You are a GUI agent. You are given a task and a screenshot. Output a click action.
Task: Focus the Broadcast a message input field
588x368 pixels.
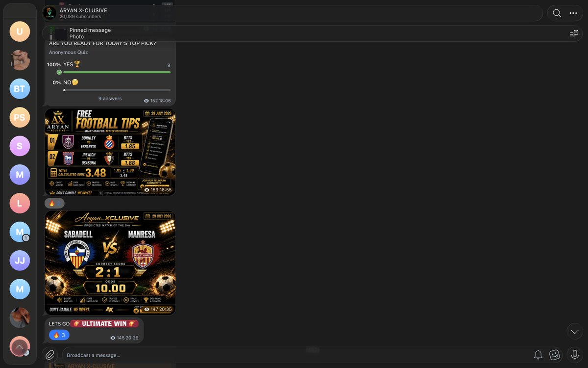pyautogui.click(x=296, y=355)
